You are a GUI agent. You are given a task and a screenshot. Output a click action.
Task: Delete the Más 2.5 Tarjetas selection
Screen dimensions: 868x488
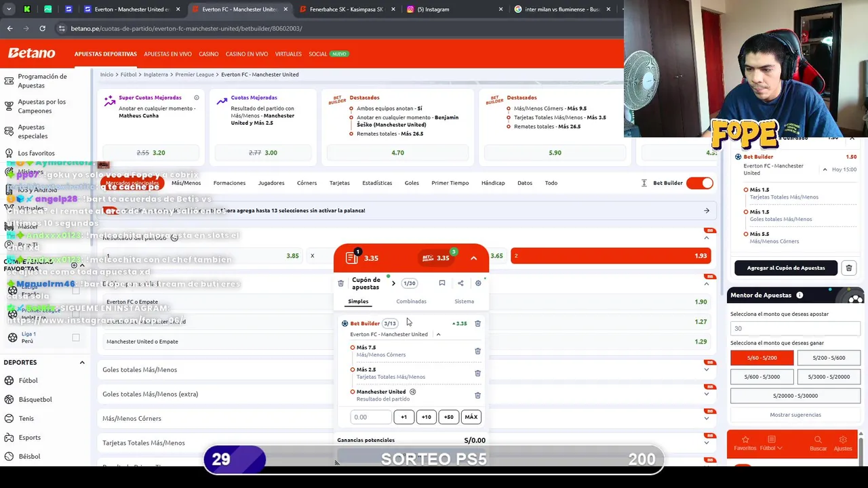coord(477,373)
